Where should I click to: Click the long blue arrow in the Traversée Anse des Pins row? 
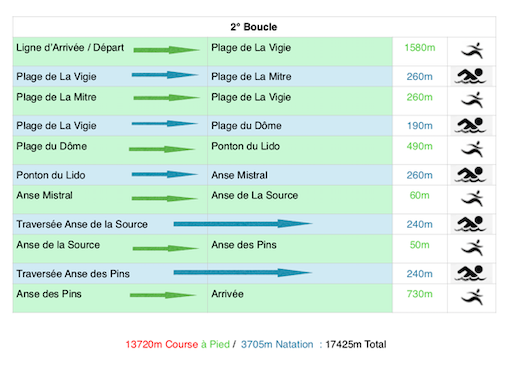pos(243,273)
